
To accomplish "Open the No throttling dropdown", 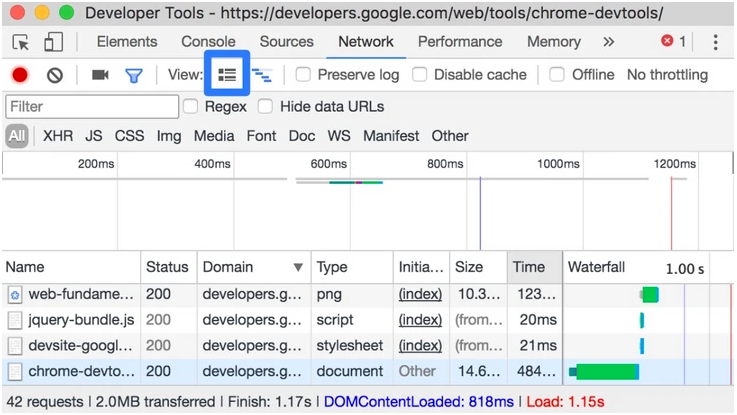I will (x=667, y=75).
